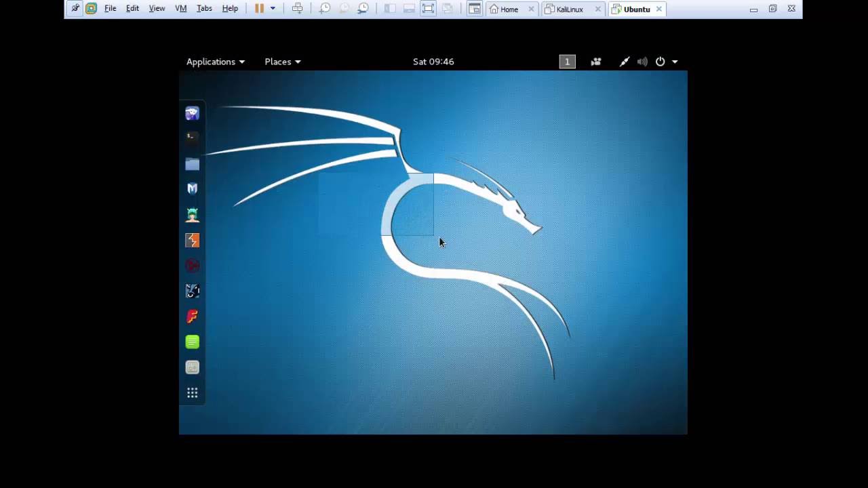The height and width of the screenshot is (488, 868).
Task: Toggle Unity mode in VMware toolbar
Action: pyautogui.click(x=448, y=9)
